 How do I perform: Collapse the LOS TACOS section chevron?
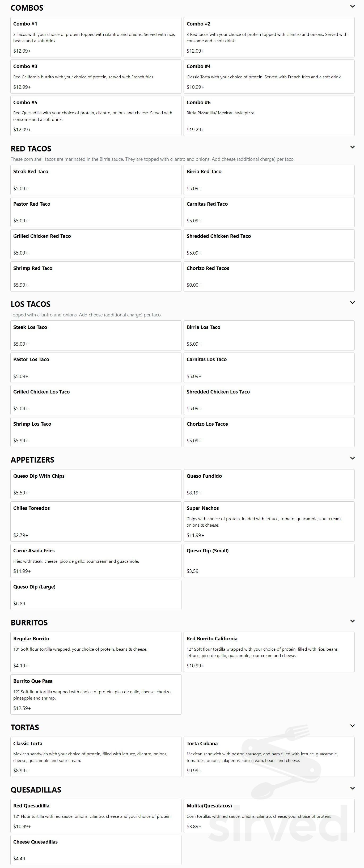point(352,303)
